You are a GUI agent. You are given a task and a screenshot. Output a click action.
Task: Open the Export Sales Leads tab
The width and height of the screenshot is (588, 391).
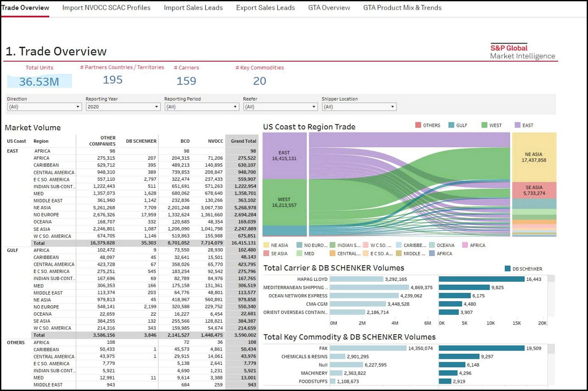[266, 8]
